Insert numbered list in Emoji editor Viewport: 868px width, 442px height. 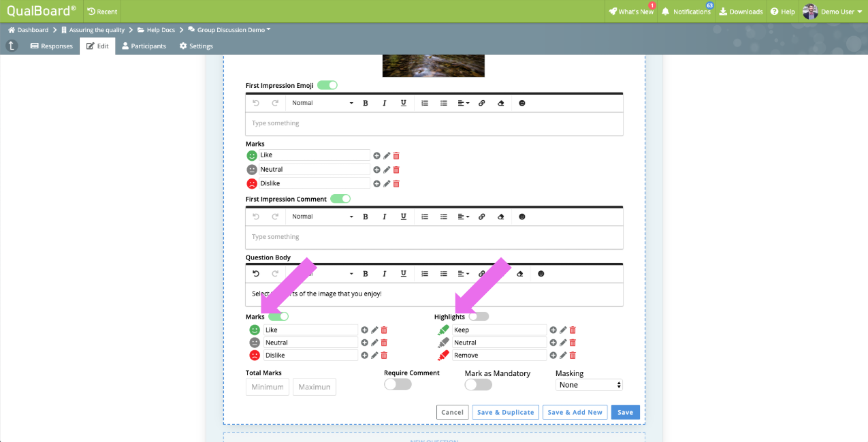click(425, 103)
